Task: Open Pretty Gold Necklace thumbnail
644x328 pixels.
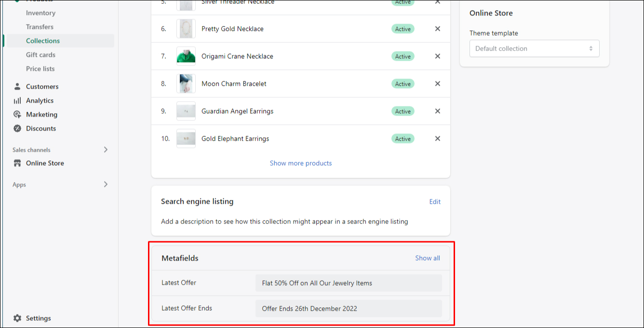Action: [186, 29]
